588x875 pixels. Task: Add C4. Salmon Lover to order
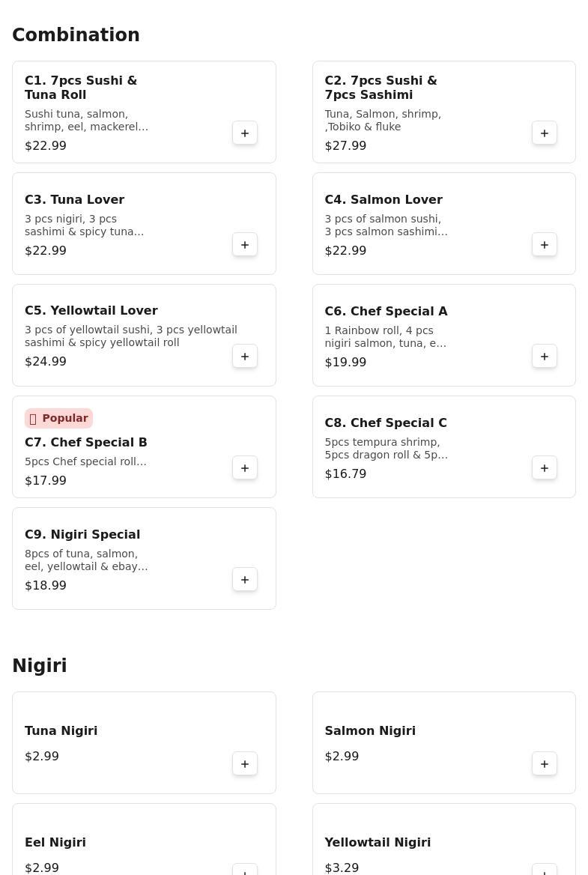[544, 244]
